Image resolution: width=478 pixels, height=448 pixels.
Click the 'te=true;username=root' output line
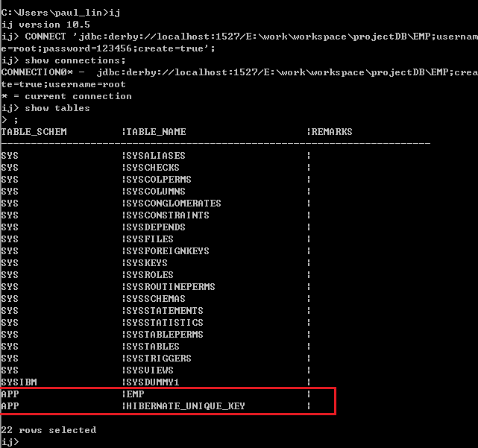point(63,84)
